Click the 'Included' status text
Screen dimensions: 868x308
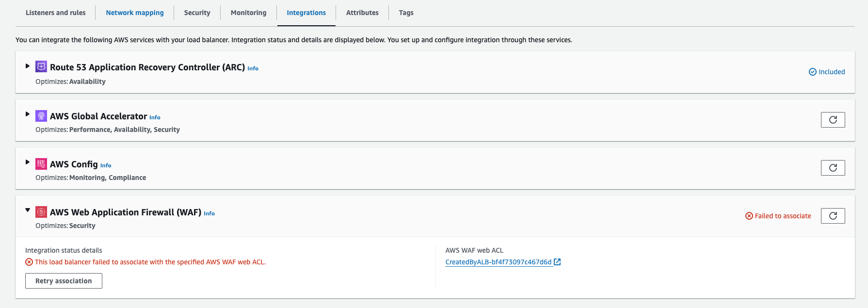[832, 72]
